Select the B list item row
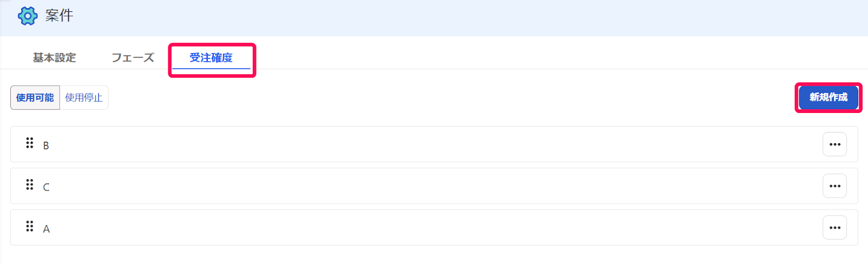The image size is (868, 265). coord(434,144)
